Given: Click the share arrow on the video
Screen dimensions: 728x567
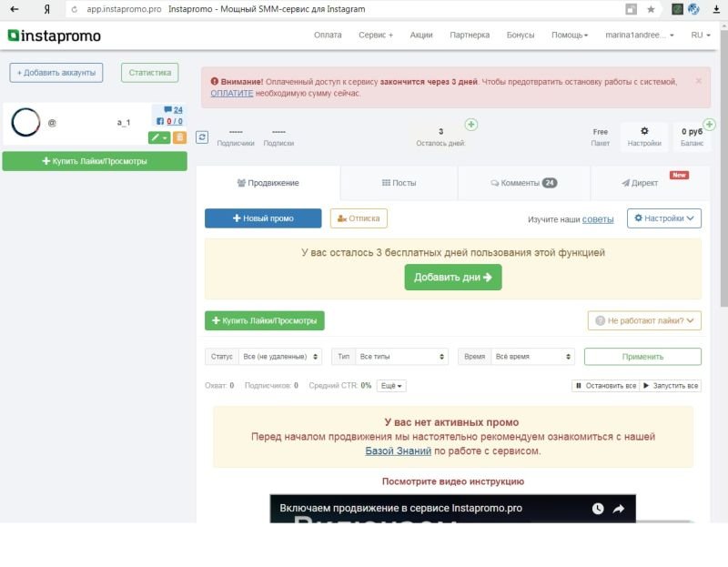Looking at the screenshot, I should (618, 509).
